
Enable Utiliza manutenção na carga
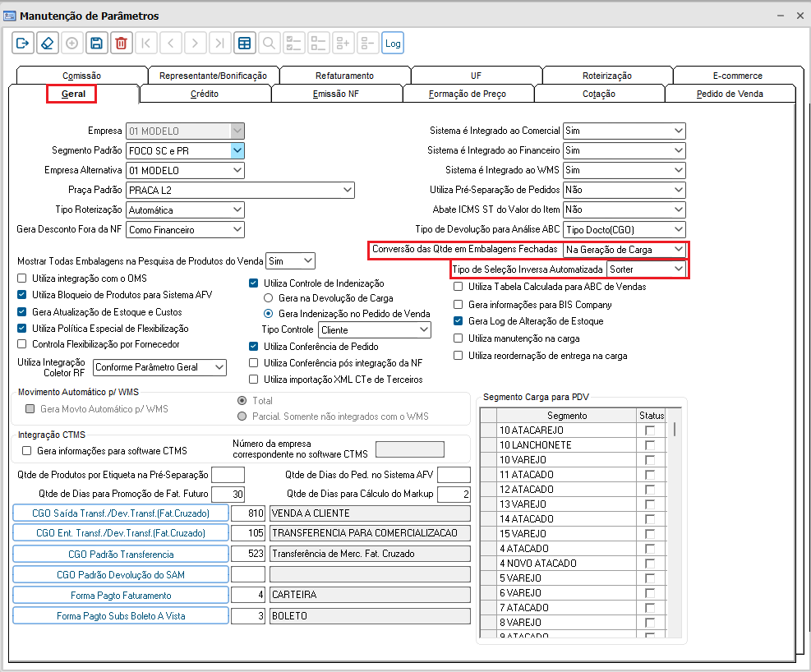[x=458, y=338]
